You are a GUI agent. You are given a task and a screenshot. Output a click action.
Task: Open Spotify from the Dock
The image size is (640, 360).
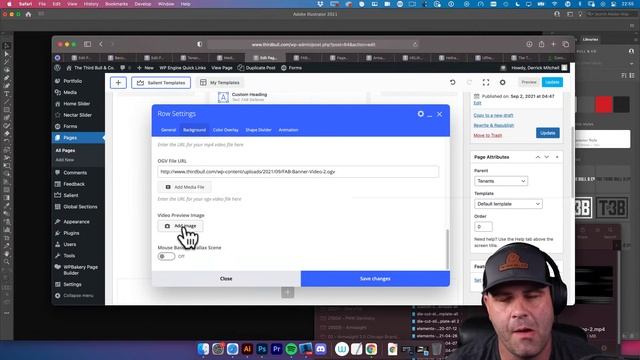click(x=291, y=349)
